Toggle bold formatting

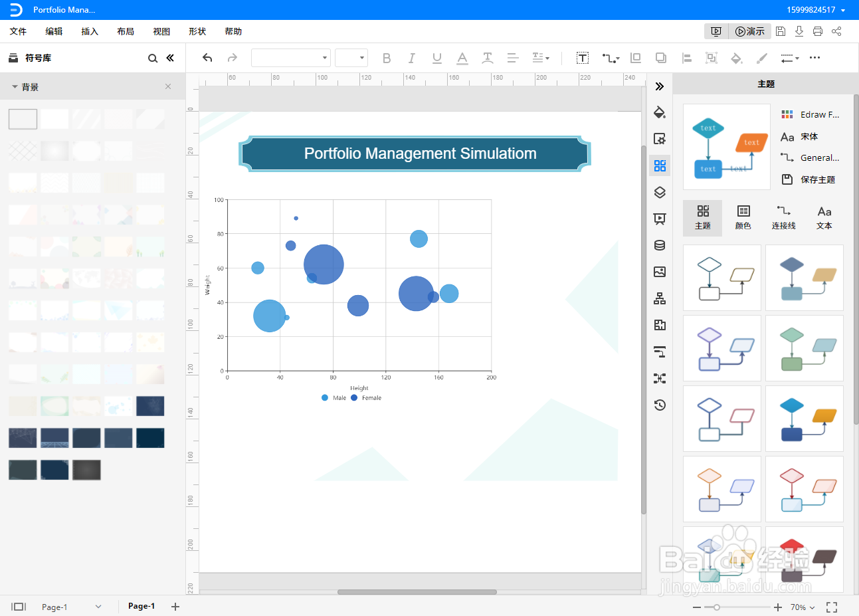point(387,58)
